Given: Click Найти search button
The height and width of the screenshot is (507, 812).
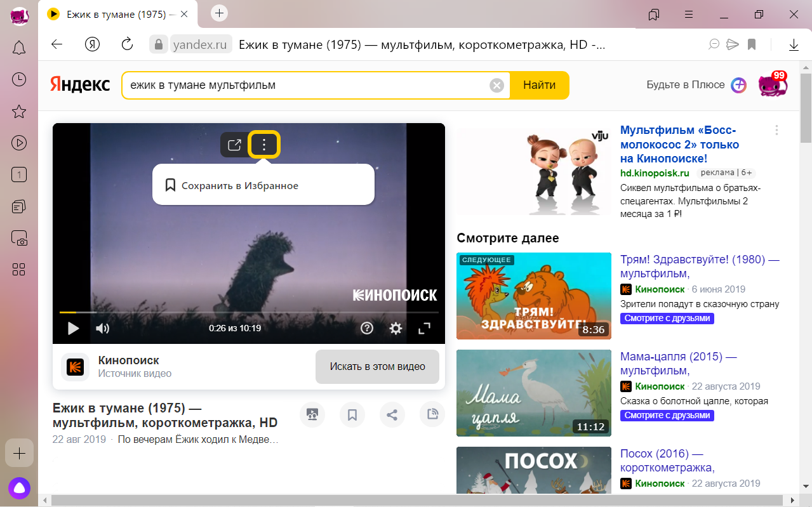Looking at the screenshot, I should click(540, 85).
